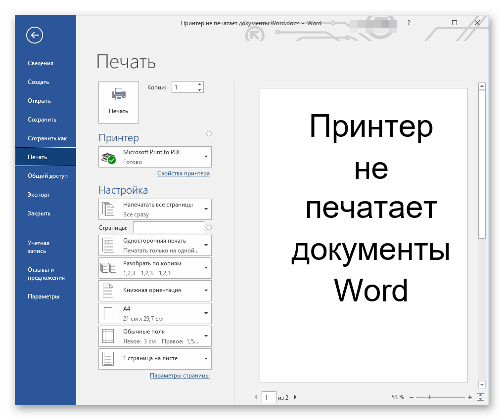Screen dimensions: 504x420
Task: Minimize the Word window
Action: (432, 23)
